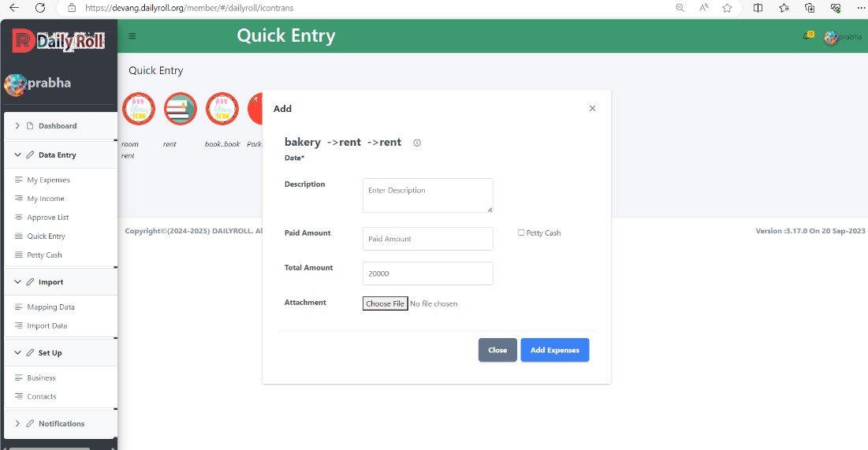Click the Choose File attachment button
The height and width of the screenshot is (450, 868).
click(x=386, y=303)
